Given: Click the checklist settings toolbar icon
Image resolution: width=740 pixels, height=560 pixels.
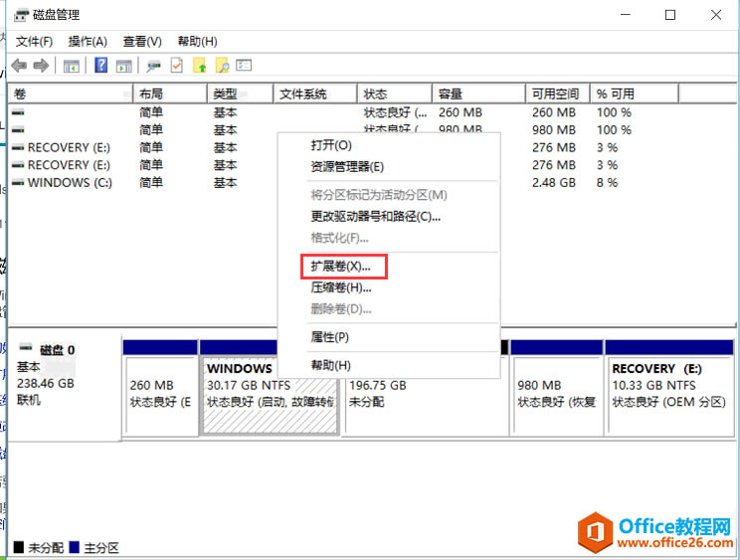Looking at the screenshot, I should point(244,65).
